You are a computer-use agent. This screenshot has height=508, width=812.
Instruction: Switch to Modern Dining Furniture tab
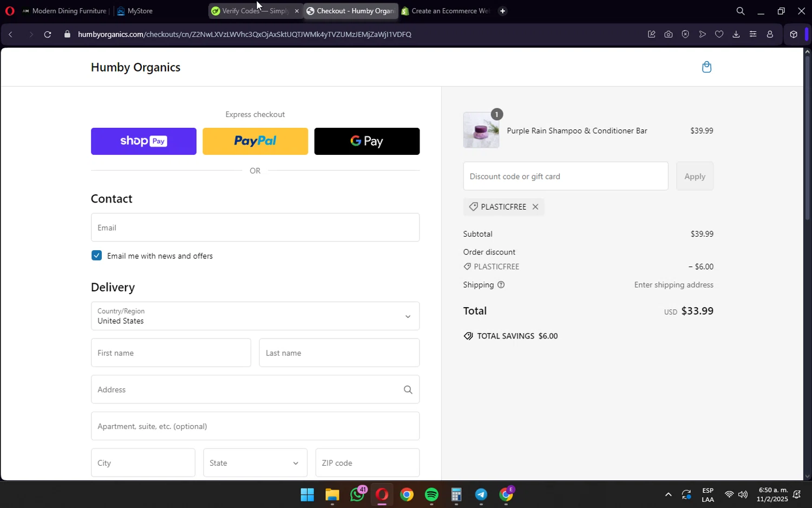(x=65, y=11)
